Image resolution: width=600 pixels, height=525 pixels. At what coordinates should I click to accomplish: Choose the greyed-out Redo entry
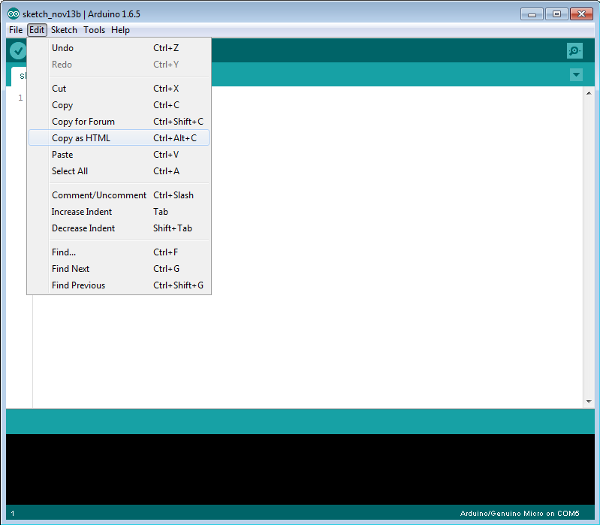click(119, 65)
